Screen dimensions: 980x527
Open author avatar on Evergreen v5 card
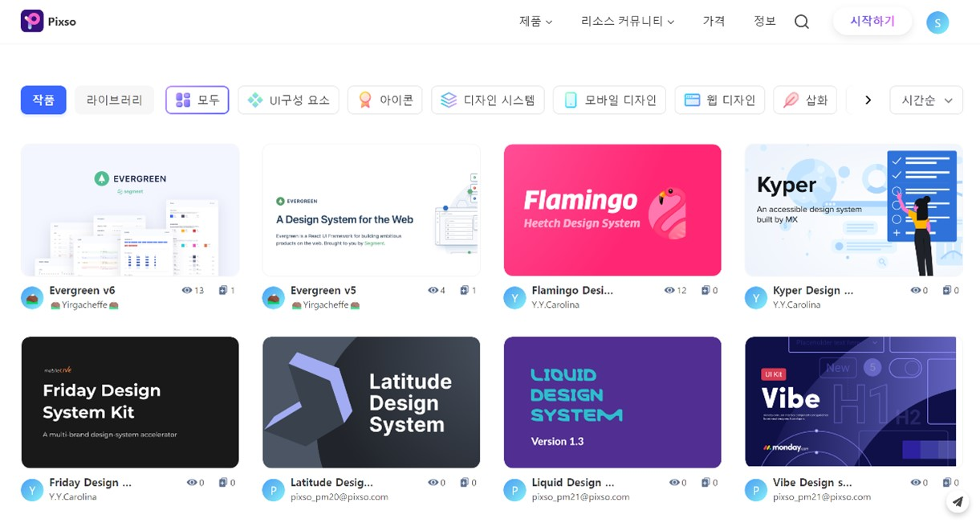coord(274,297)
